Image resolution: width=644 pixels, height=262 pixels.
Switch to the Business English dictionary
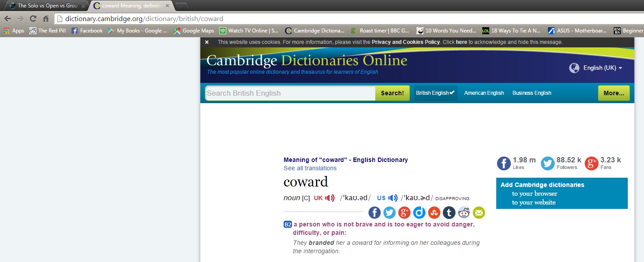[x=532, y=93]
